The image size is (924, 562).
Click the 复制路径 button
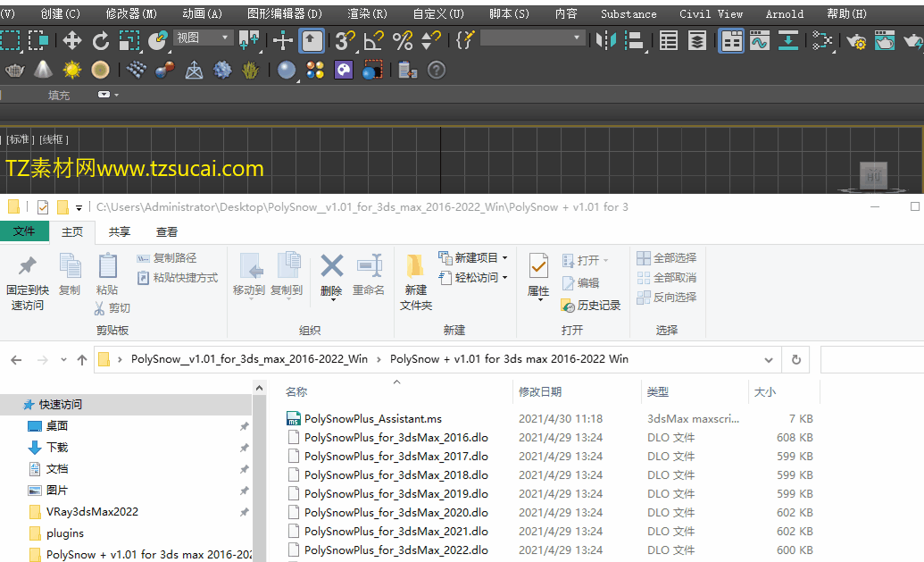pyautogui.click(x=167, y=257)
